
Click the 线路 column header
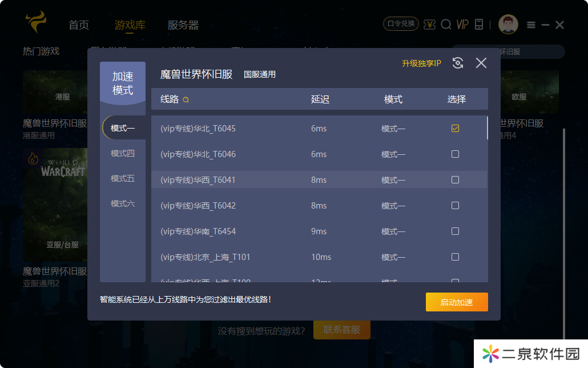click(x=170, y=99)
